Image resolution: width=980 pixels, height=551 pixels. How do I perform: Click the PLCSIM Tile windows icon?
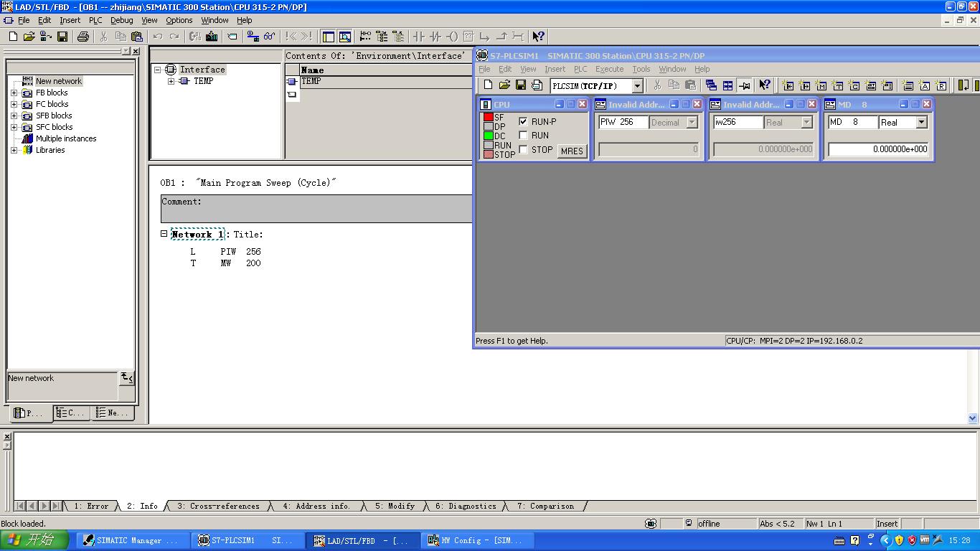click(x=727, y=85)
